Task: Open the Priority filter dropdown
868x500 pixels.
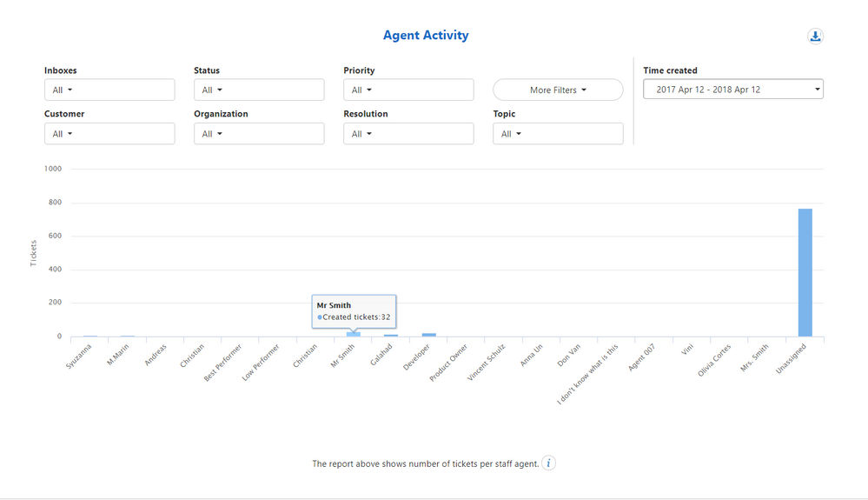Action: [x=408, y=90]
